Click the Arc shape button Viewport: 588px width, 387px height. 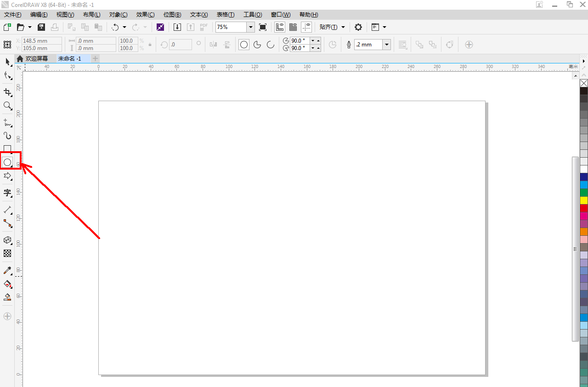[x=271, y=45]
